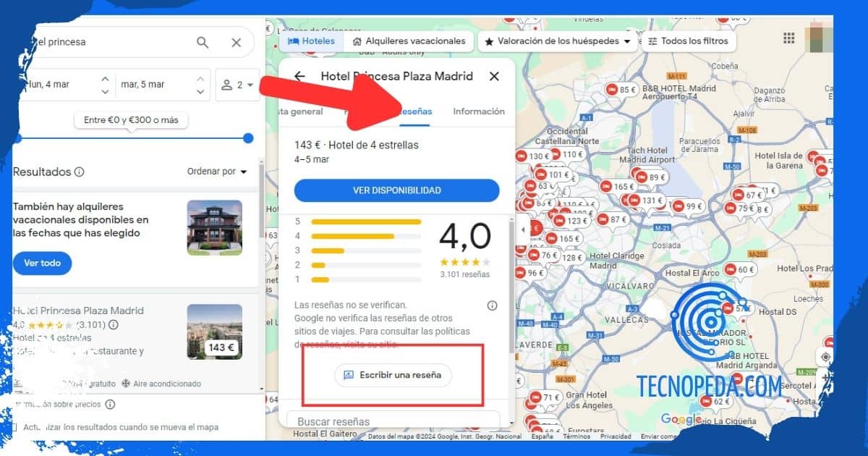Select the 130 € hotel map marker
Viewport: 868px width, 456px height.
[532, 156]
